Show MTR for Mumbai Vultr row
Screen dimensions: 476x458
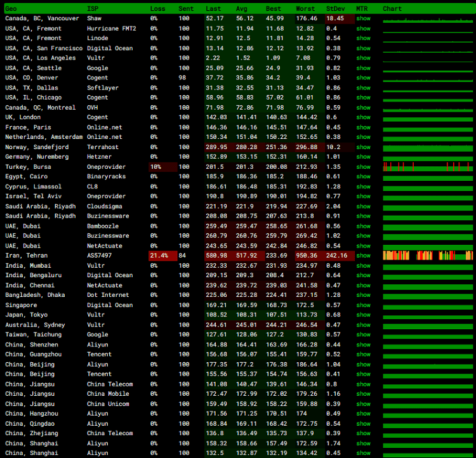point(364,266)
